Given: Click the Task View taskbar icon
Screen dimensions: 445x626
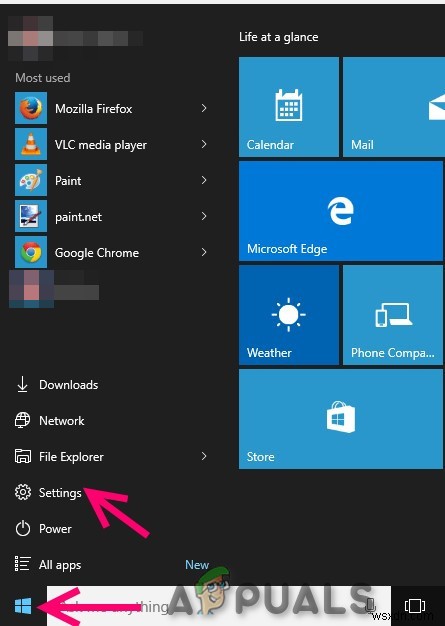Looking at the screenshot, I should (415, 606).
